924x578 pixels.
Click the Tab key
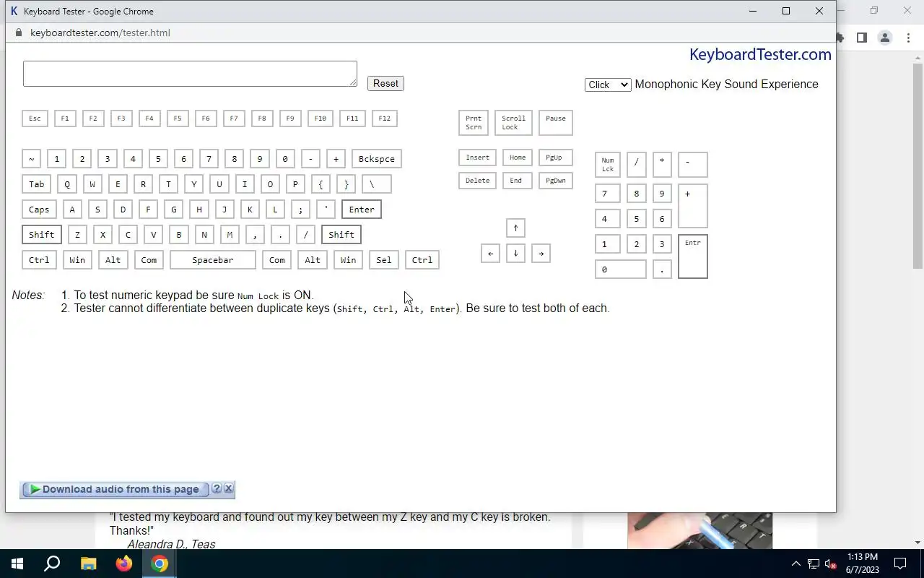pos(37,184)
